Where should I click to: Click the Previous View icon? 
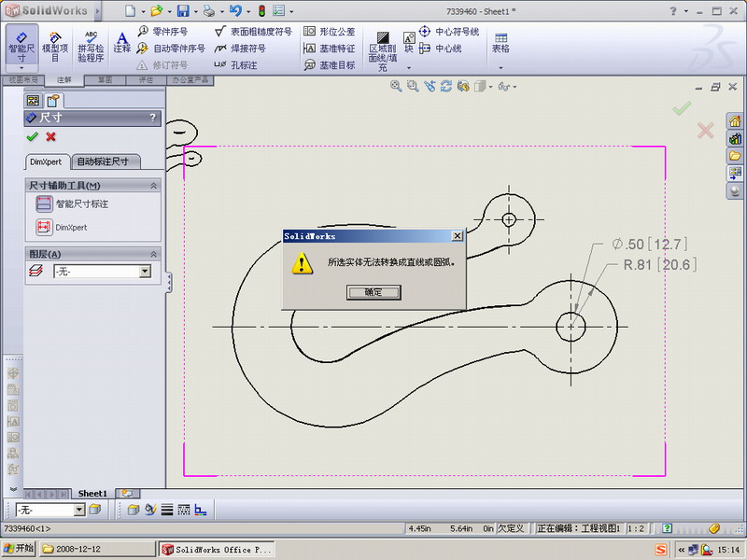coord(430,86)
